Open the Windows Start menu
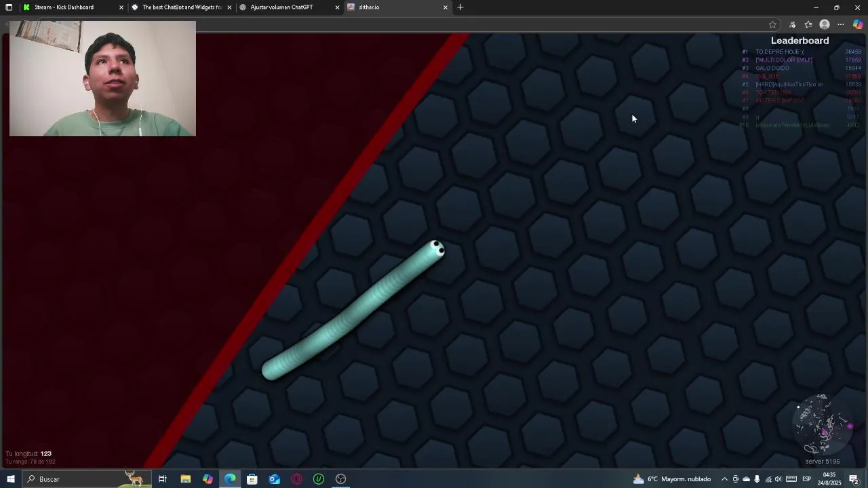 click(10, 479)
